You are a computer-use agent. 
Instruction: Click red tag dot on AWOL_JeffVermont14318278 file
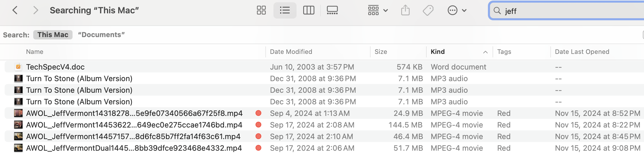click(x=258, y=113)
